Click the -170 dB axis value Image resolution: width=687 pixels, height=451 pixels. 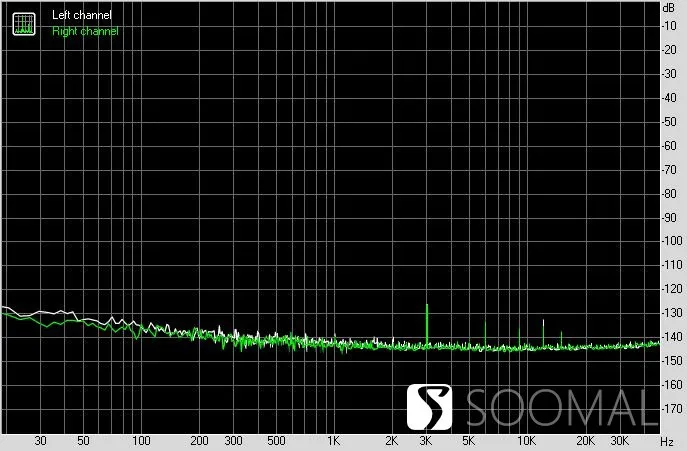672,409
